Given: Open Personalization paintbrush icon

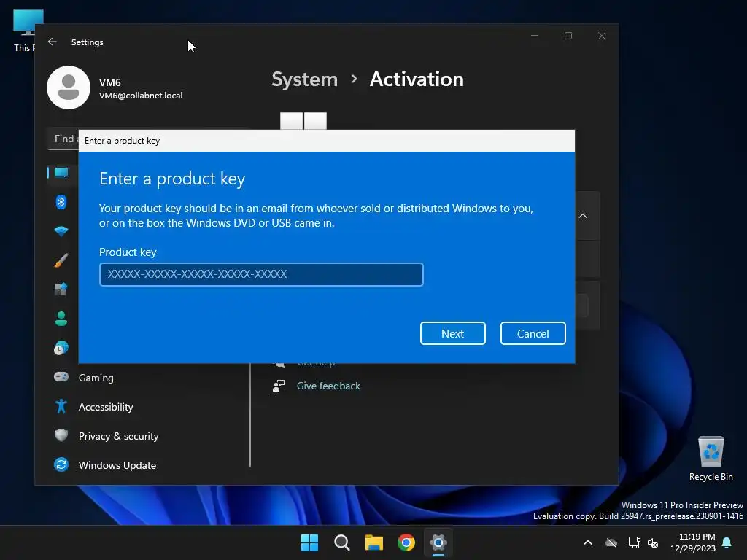Looking at the screenshot, I should 61,260.
